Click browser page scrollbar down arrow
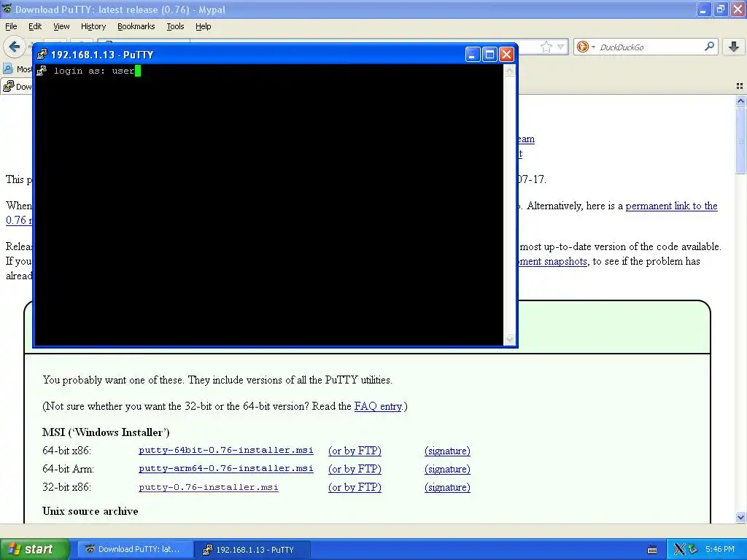The width and height of the screenshot is (747, 560). (740, 517)
